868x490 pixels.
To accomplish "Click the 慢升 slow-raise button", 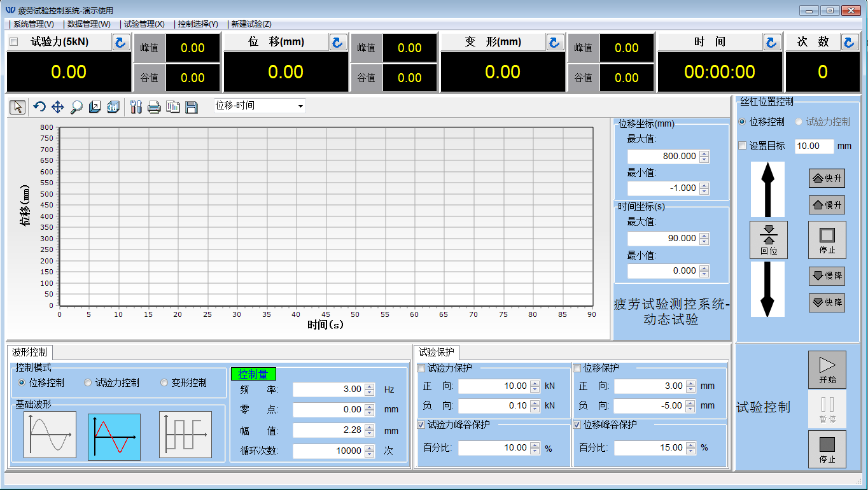I will tap(827, 205).
